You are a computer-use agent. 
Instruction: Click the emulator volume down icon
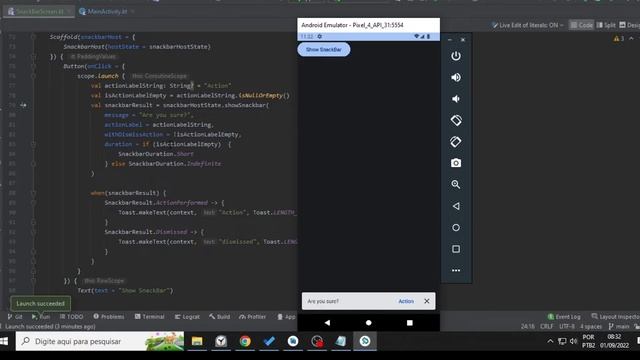[456, 99]
